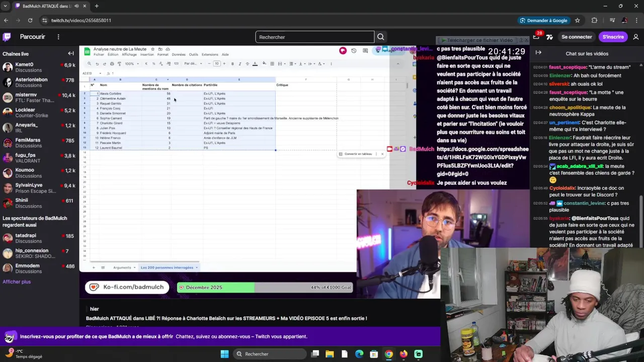This screenshot has height=362, width=644.
Task: Bookmark this page with the star icon
Action: [577, 20]
